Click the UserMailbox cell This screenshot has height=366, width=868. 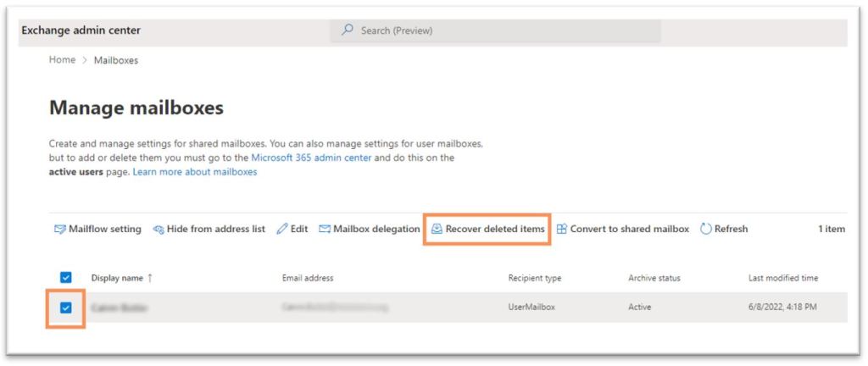531,307
